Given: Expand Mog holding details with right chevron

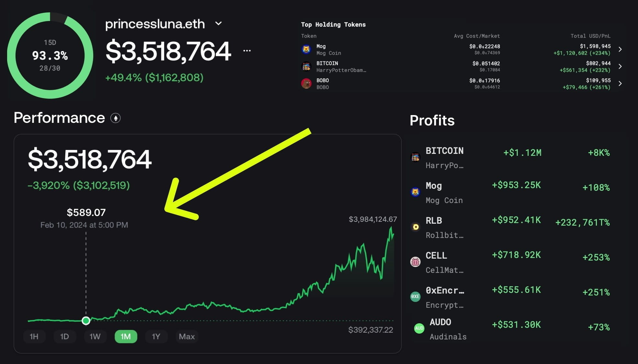Looking at the screenshot, I should [x=621, y=49].
